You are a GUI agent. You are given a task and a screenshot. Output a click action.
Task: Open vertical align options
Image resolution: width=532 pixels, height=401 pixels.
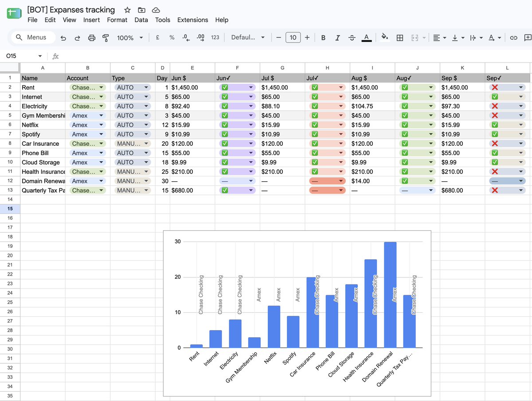(458, 38)
